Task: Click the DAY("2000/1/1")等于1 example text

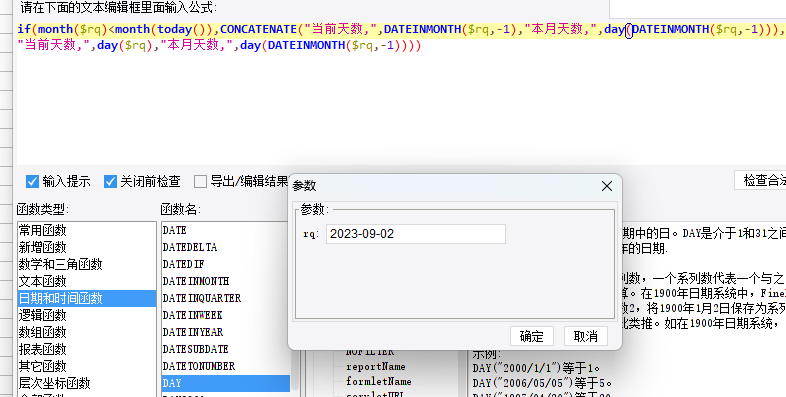Action: click(536, 368)
